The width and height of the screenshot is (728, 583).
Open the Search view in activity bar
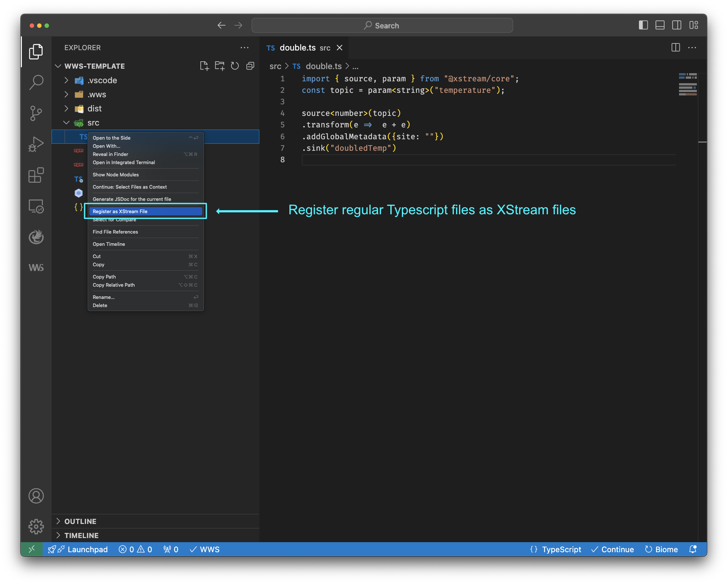click(x=36, y=82)
